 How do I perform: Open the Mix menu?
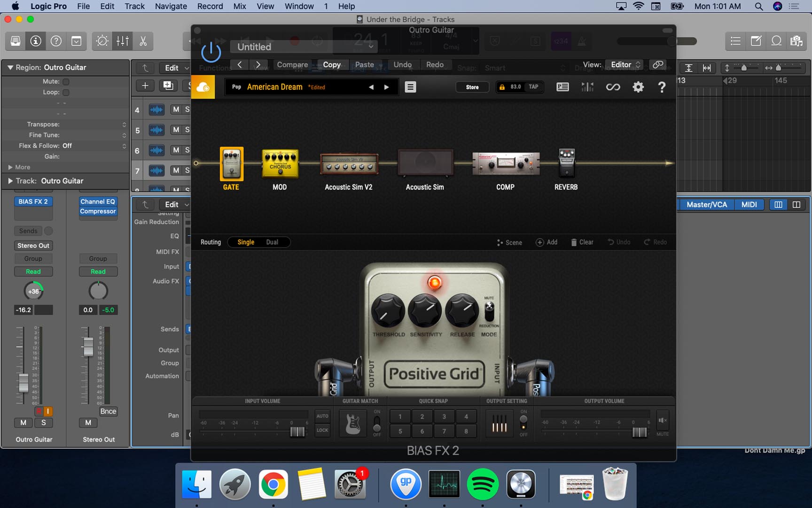click(240, 6)
